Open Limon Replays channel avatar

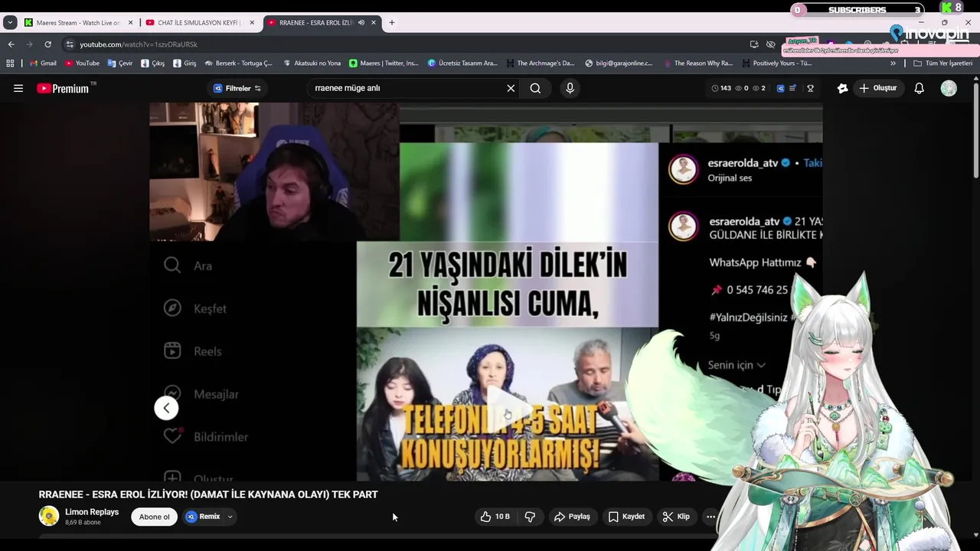(49, 516)
